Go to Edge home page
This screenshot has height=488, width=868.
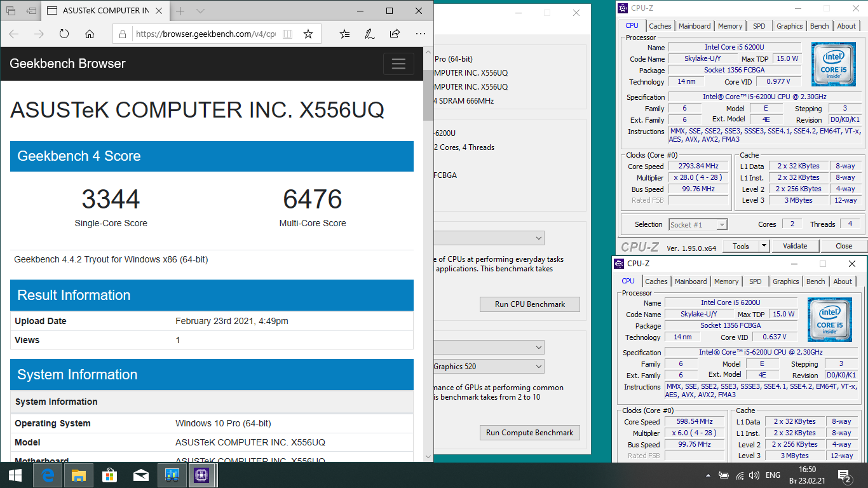pos(90,34)
